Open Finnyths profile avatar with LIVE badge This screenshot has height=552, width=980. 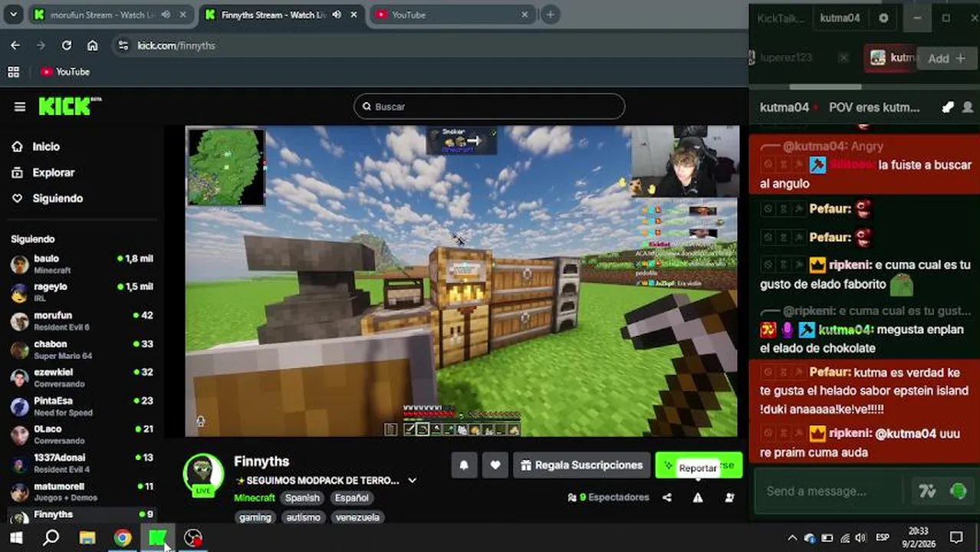[203, 475]
